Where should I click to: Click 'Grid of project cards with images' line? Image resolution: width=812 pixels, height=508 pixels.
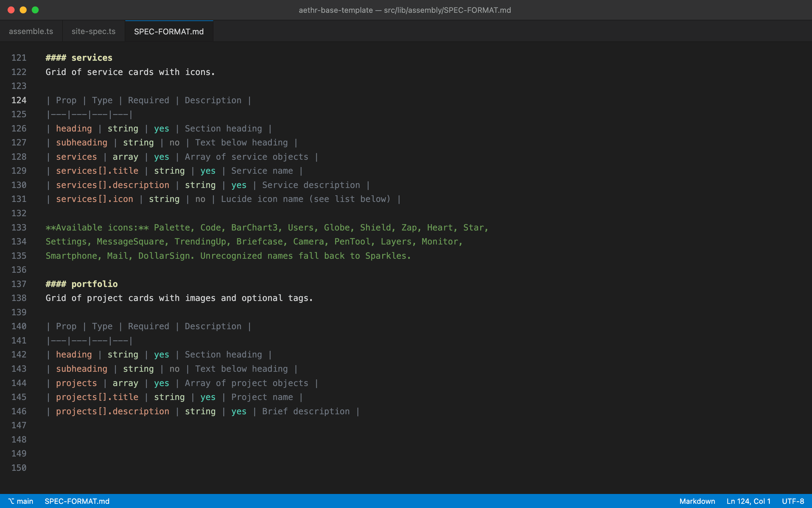[x=179, y=298]
